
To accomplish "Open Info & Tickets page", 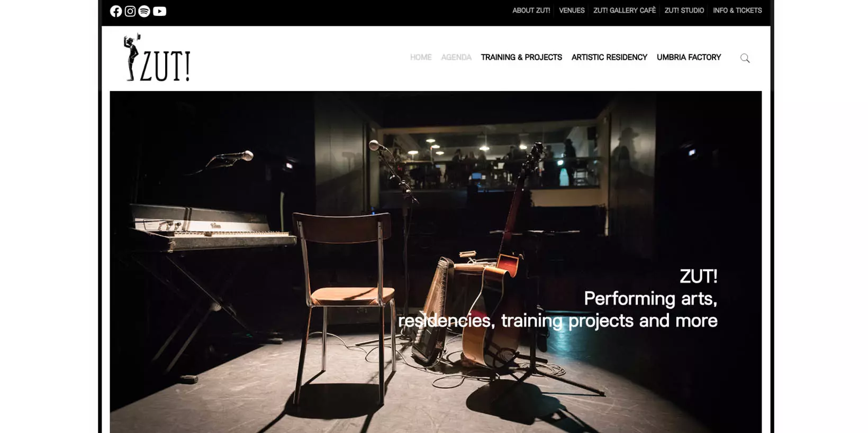I will [x=737, y=11].
